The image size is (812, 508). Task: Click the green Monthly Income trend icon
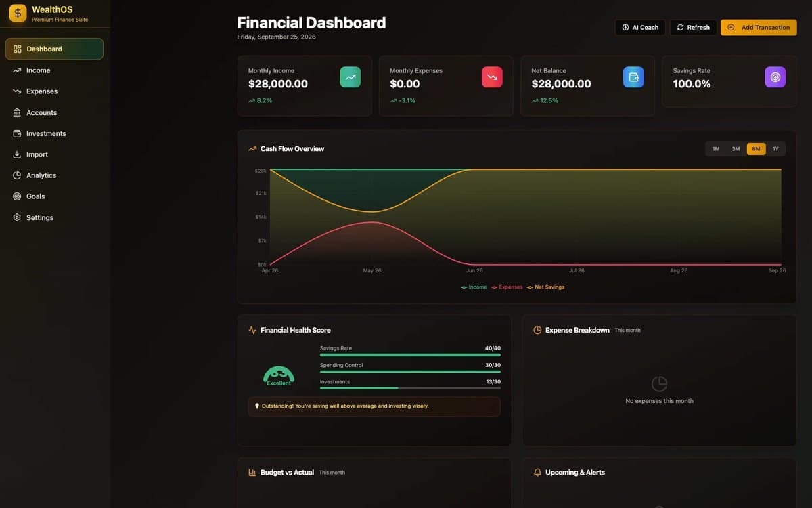[x=351, y=77]
